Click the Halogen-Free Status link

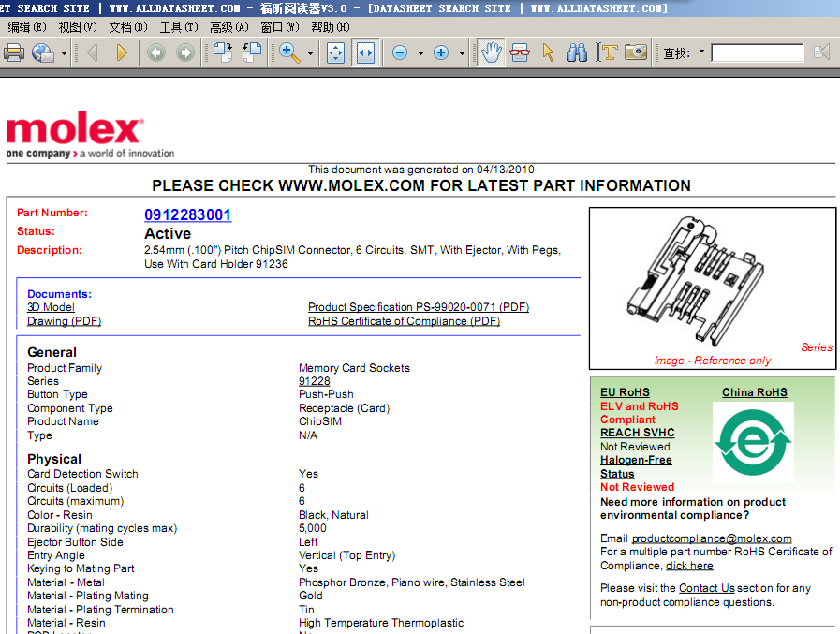[x=636, y=466]
